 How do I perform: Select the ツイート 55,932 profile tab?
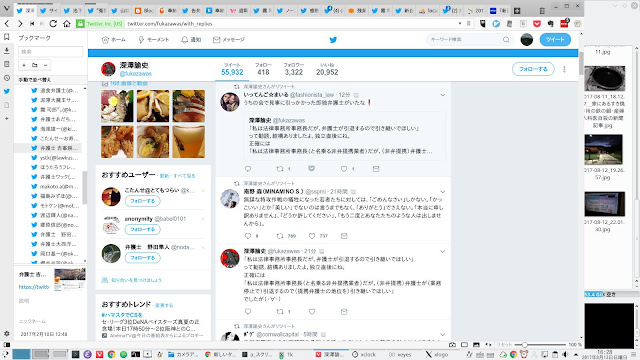click(x=232, y=69)
